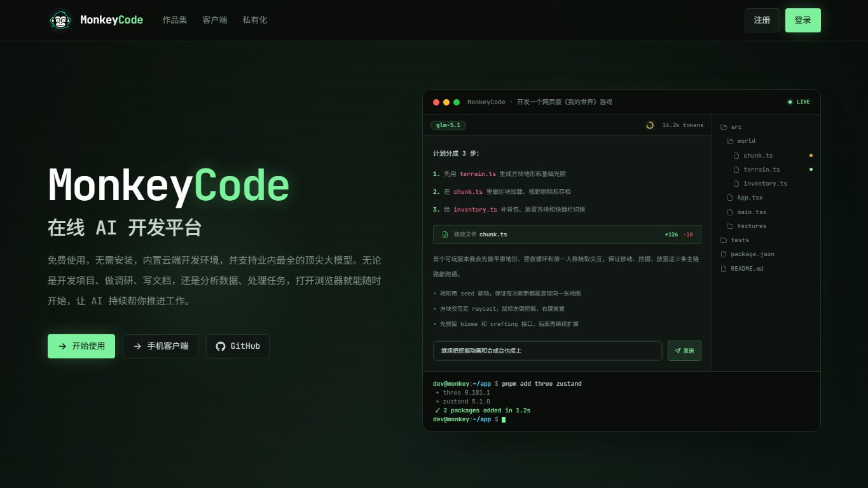This screenshot has width=868, height=488.
Task: Click the textures folder icon
Action: click(x=730, y=226)
